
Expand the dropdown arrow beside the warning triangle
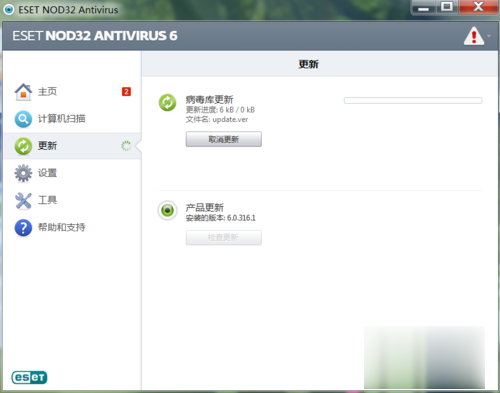point(489,36)
